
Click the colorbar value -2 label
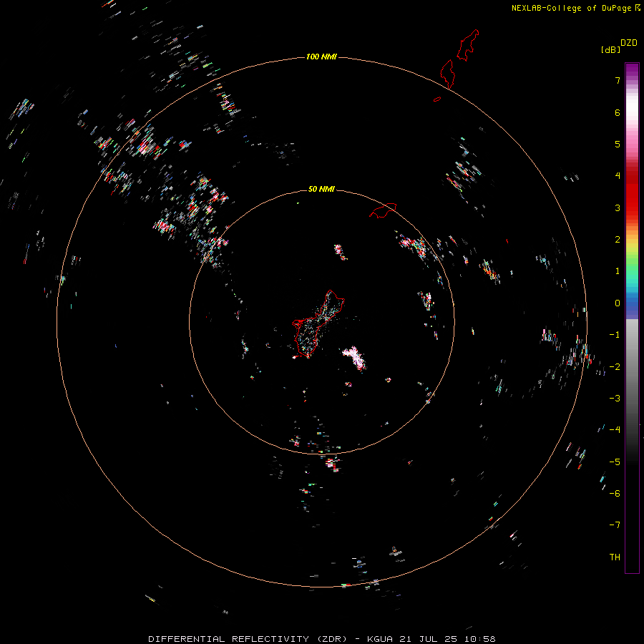click(x=615, y=366)
